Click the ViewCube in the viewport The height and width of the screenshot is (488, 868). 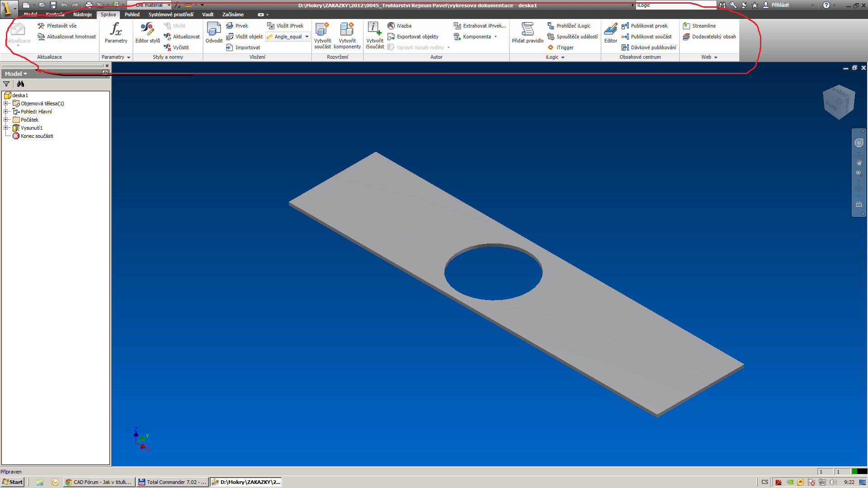[839, 102]
